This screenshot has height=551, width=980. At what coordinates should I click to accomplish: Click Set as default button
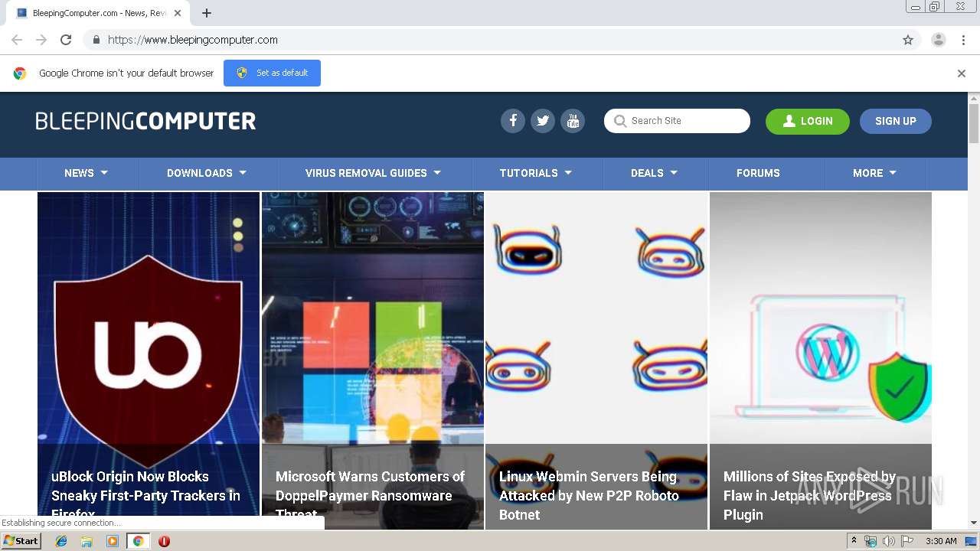tap(272, 73)
